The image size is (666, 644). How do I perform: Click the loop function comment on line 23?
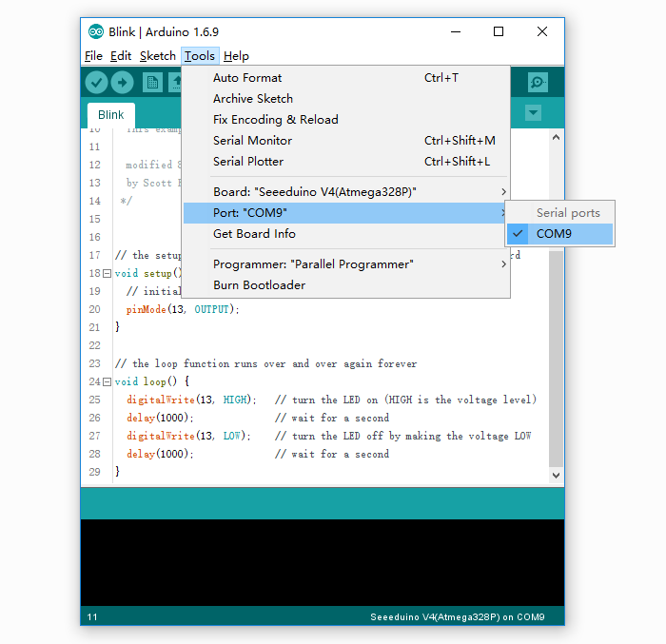(265, 363)
